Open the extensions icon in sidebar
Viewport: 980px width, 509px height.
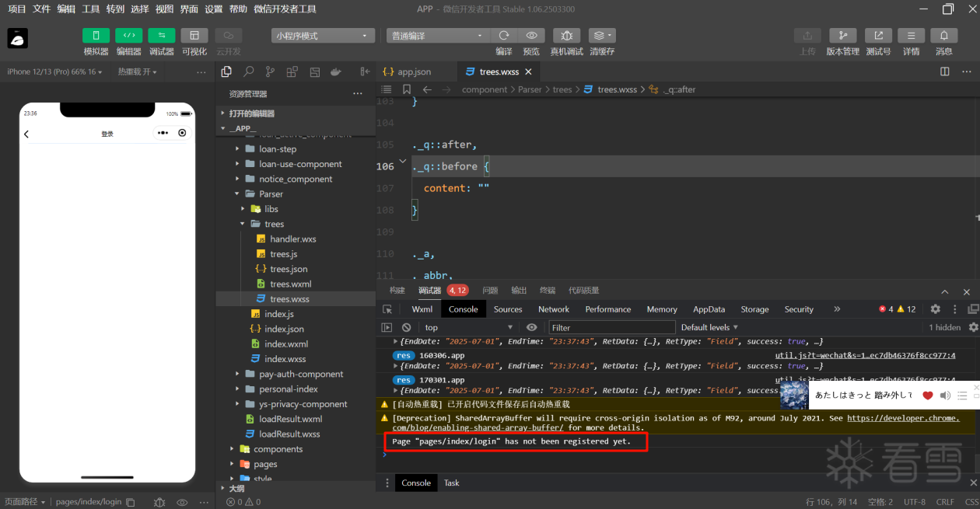click(x=292, y=71)
